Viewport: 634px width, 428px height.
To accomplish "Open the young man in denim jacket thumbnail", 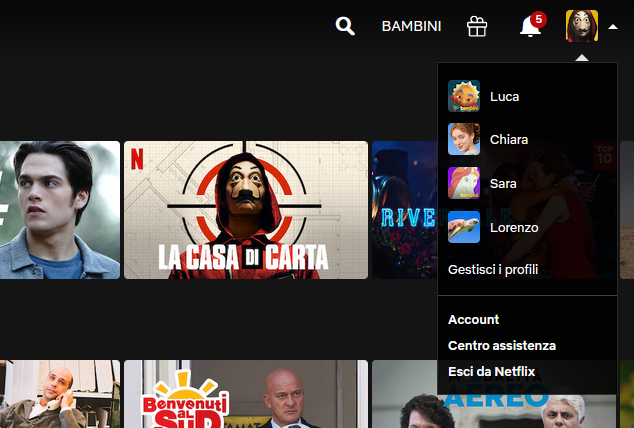I will click(x=60, y=210).
